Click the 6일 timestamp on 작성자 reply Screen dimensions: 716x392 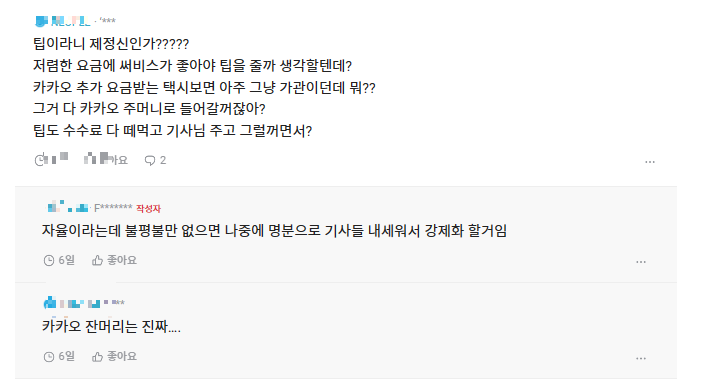tap(66, 260)
